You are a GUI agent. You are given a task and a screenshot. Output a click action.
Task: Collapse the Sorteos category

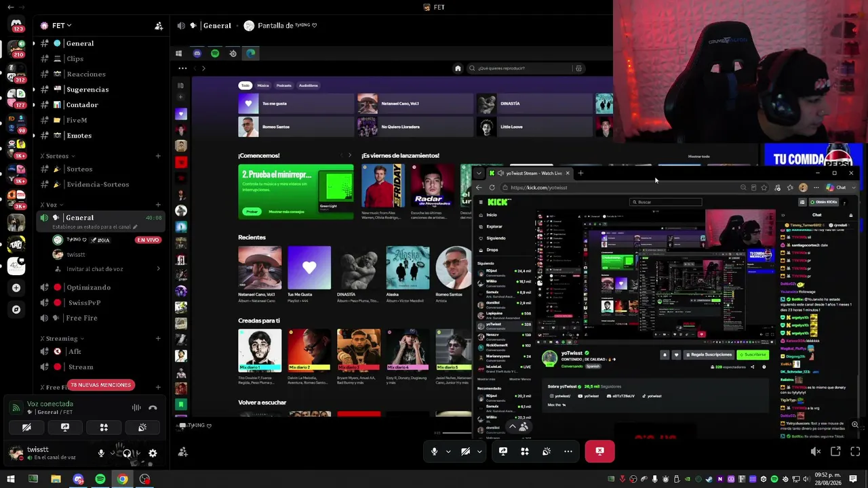tap(58, 156)
